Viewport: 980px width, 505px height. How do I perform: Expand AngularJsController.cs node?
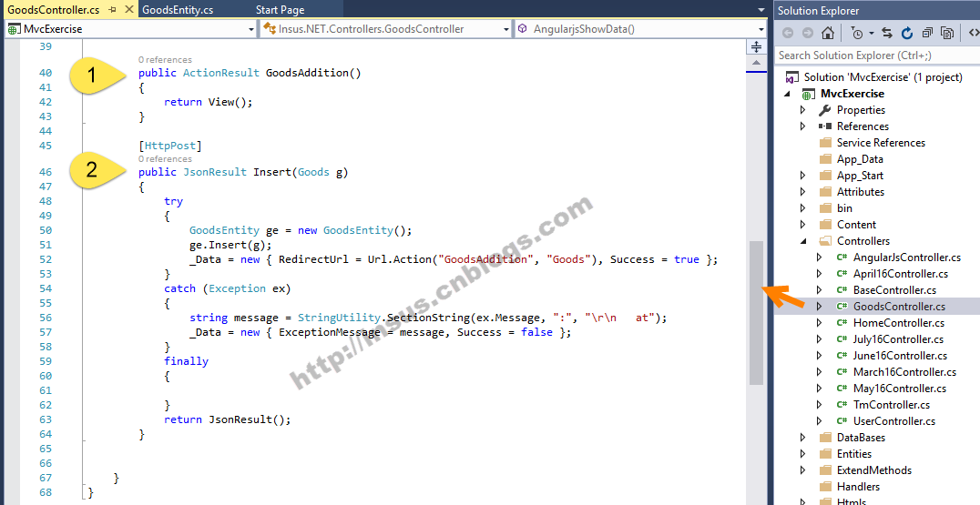pyautogui.click(x=820, y=258)
